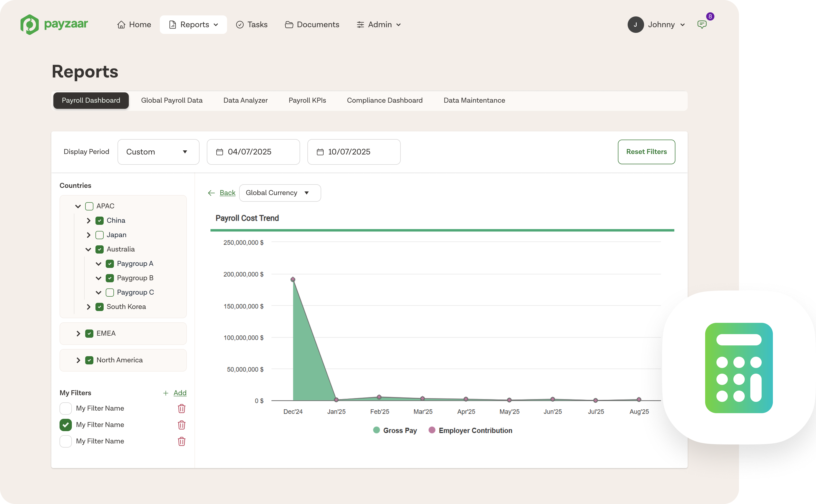The width and height of the screenshot is (816, 504).
Task: Click the purple notification badge showing 8
Action: (710, 16)
